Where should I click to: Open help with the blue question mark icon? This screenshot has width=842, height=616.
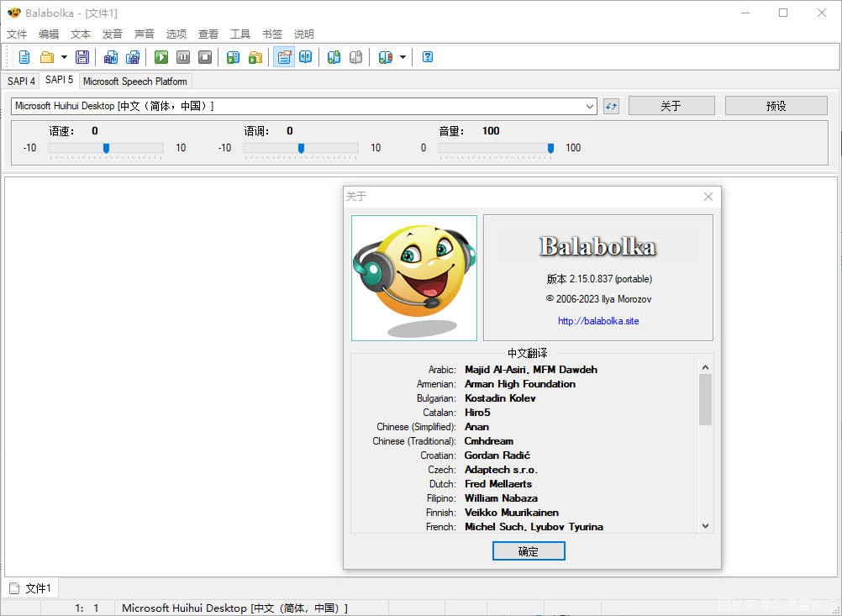428,57
